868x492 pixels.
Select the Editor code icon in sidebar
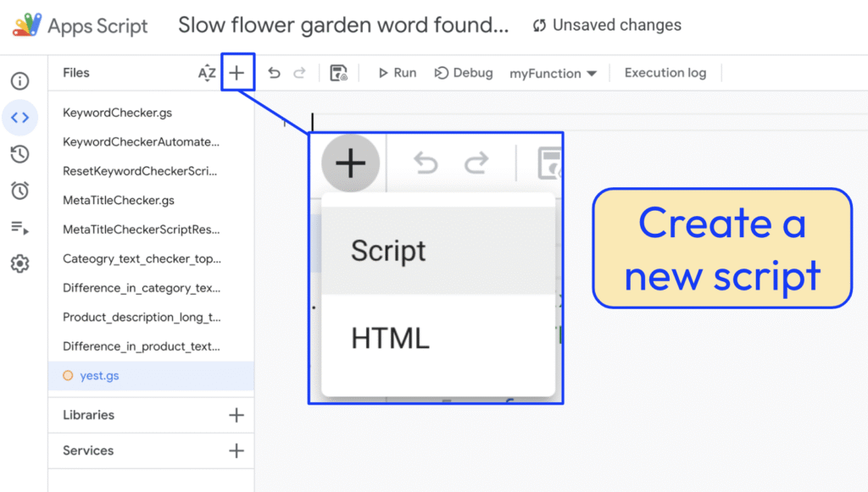(x=19, y=118)
